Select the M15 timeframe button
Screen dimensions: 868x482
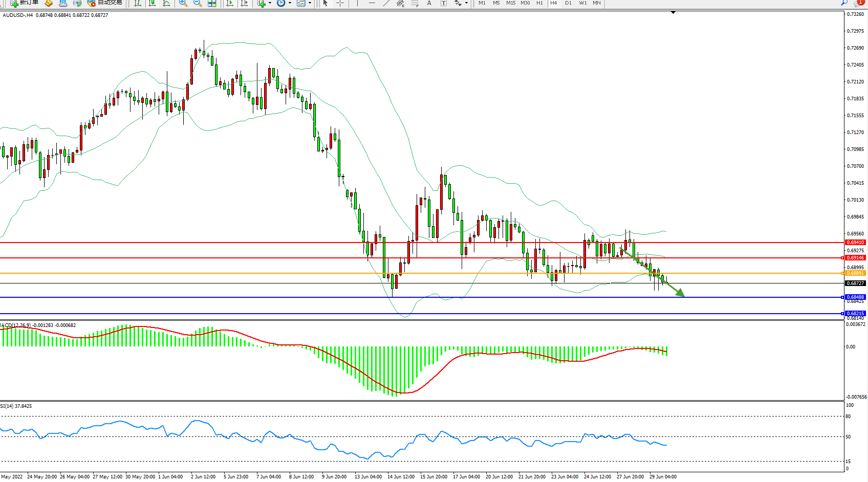click(x=511, y=3)
